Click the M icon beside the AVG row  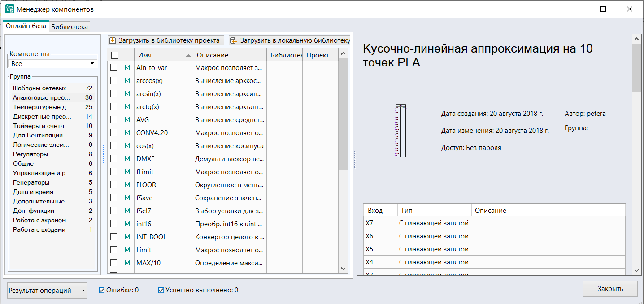point(127,119)
